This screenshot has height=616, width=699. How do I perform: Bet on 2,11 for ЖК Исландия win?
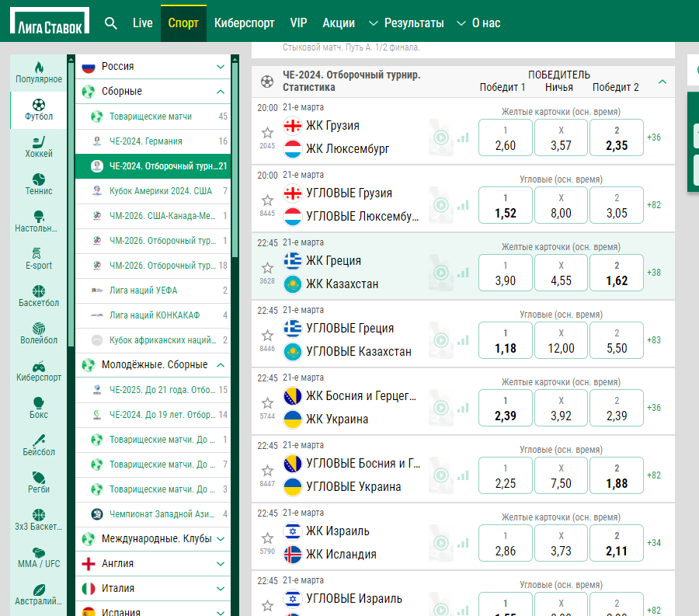coord(617,543)
